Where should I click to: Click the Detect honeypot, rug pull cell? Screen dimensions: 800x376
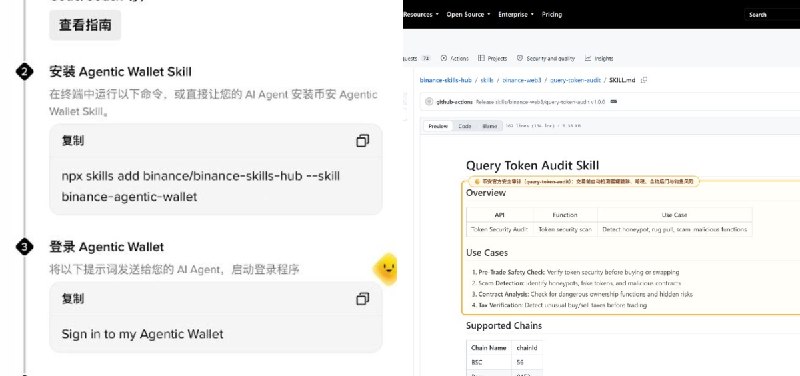coord(674,230)
